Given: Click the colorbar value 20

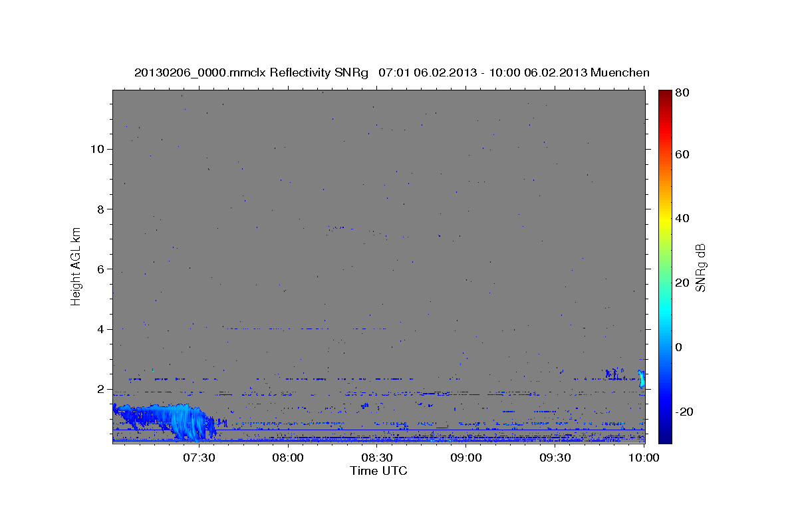Looking at the screenshot, I should click(x=682, y=283).
